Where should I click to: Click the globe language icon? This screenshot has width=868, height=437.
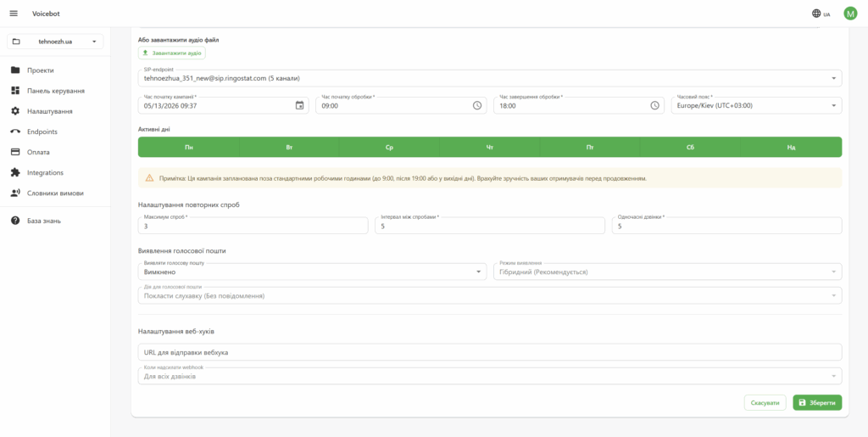(x=816, y=14)
